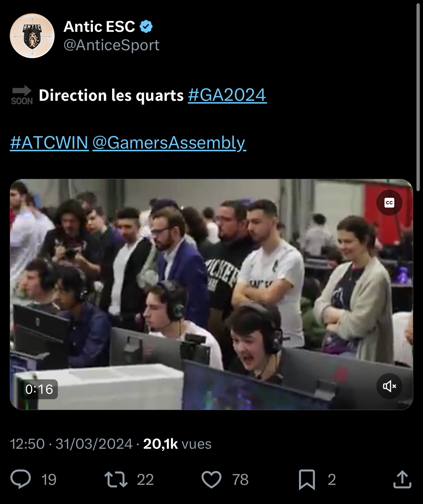
Task: Tap the retweet icon with 22 reposts
Action: pyautogui.click(x=116, y=479)
